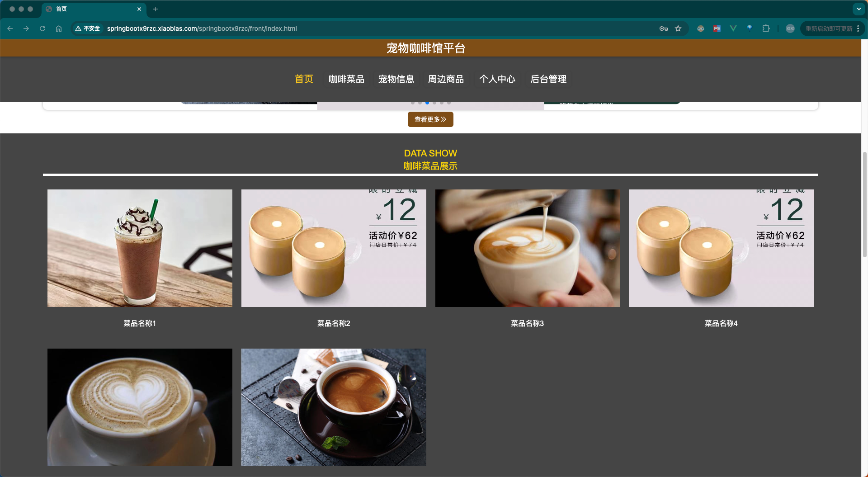
Task: Click the 菜品名称3 label
Action: pos(528,323)
